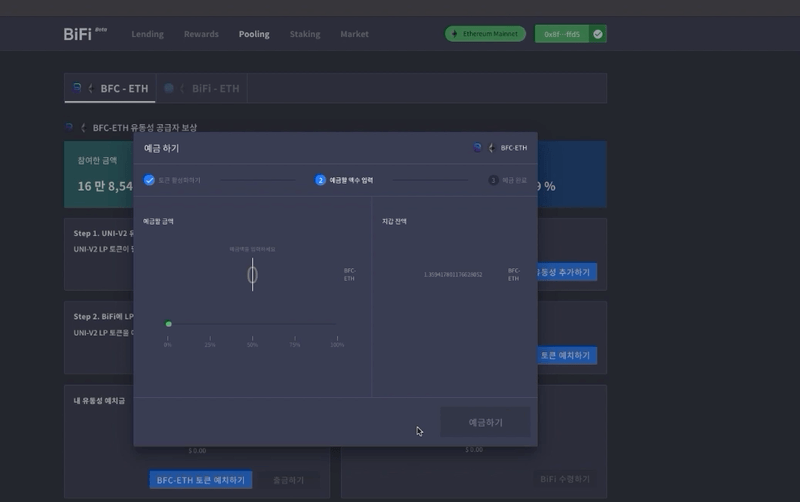800x502 pixels.
Task: Click the green wallet connected checkmark icon
Action: (598, 34)
